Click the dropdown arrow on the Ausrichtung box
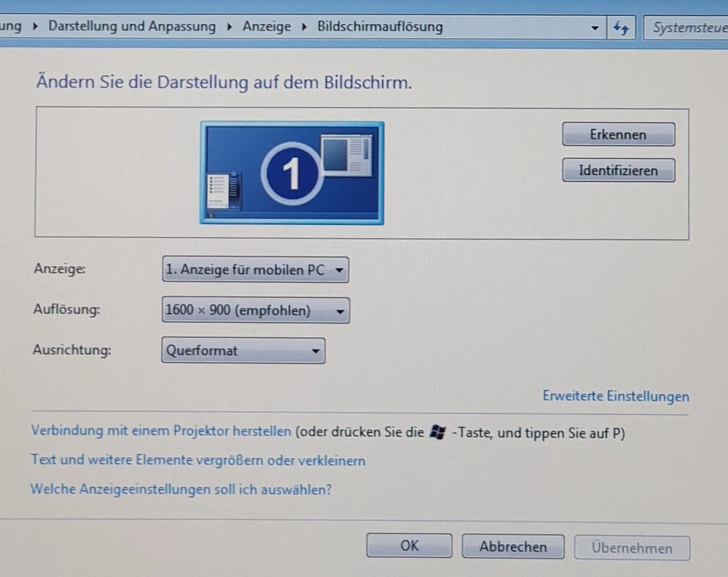The width and height of the screenshot is (728, 577). pos(316,350)
